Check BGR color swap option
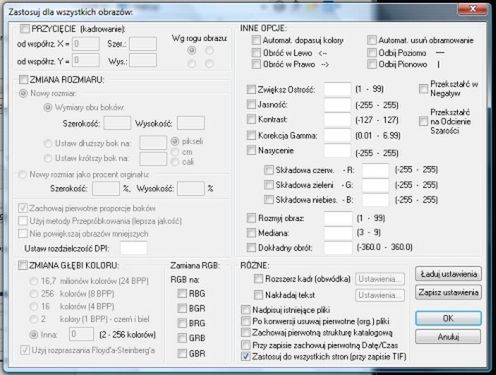This screenshot has width=496, height=375. 182,308
